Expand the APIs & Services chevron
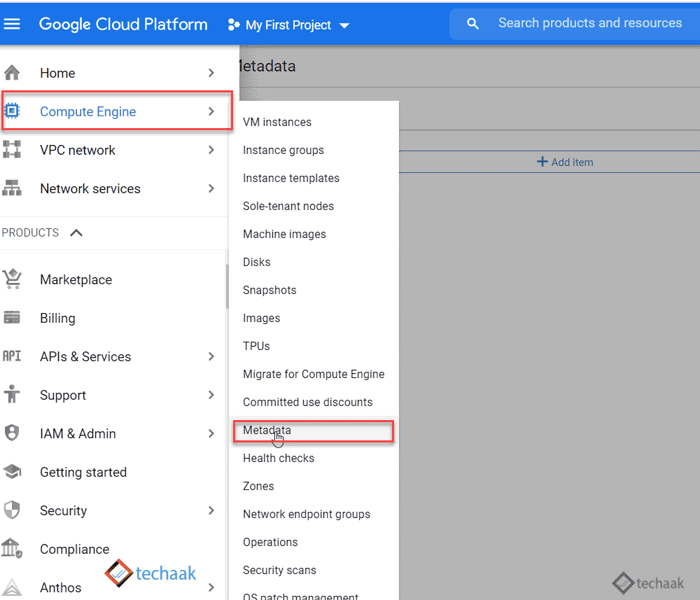 (211, 356)
